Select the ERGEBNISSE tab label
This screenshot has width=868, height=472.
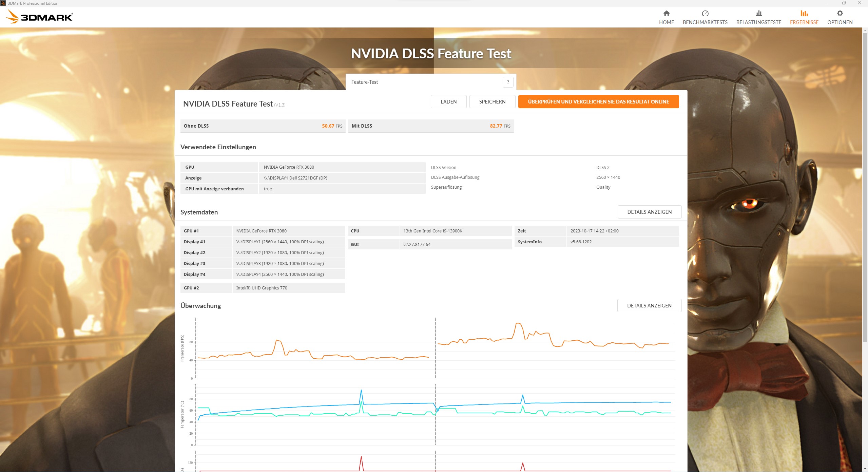(x=804, y=22)
